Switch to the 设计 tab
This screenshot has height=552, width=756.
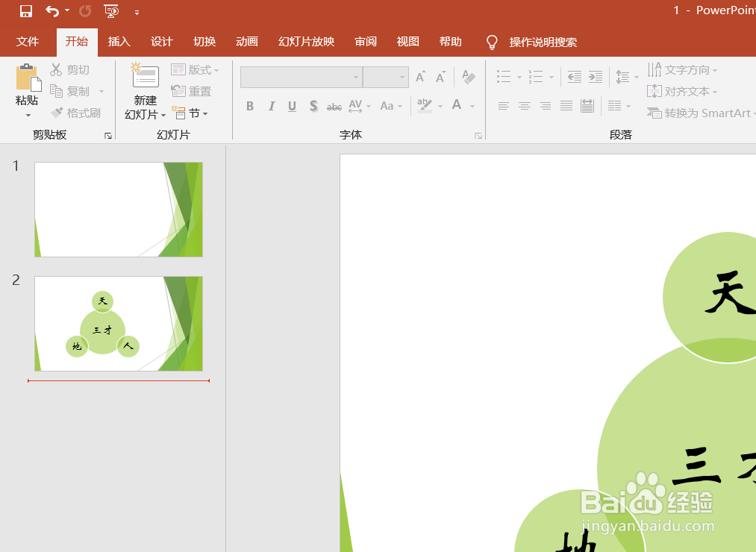[161, 42]
